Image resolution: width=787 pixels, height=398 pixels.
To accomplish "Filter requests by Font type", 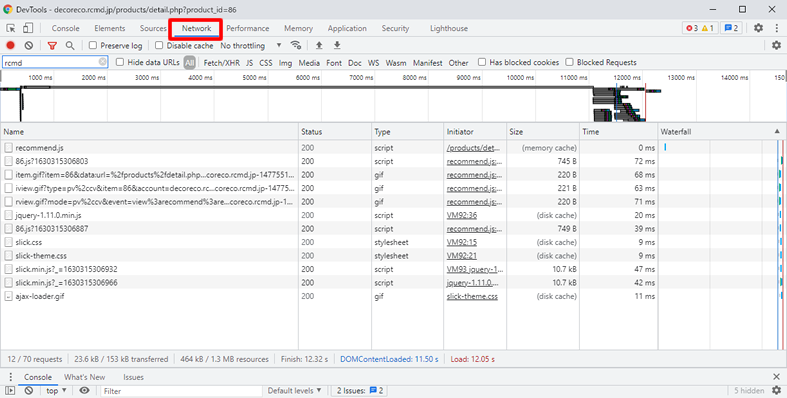I will [x=334, y=63].
